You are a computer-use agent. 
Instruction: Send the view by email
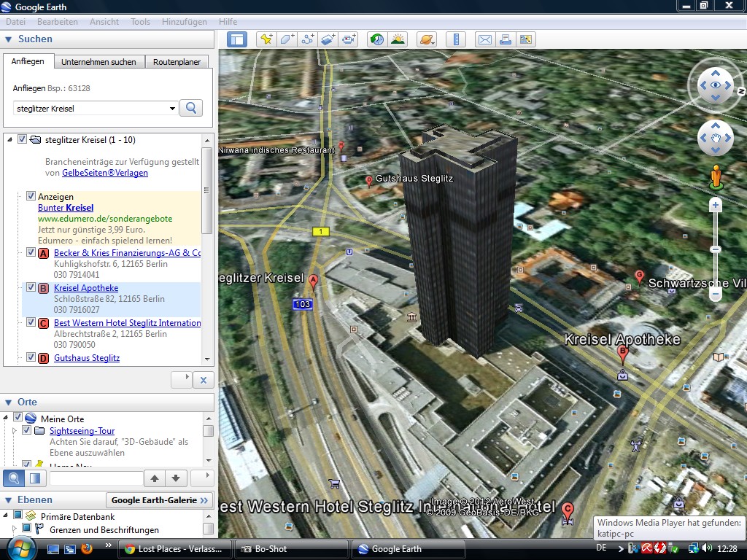tap(485, 39)
